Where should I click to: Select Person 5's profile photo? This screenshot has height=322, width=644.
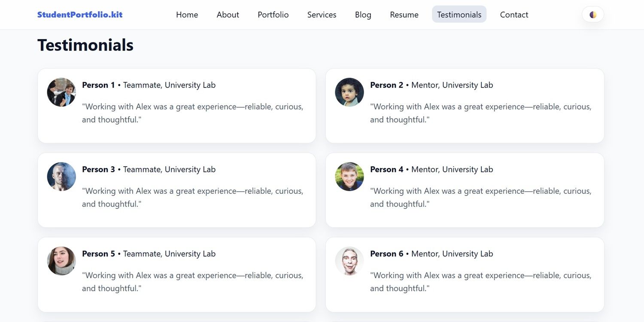click(x=61, y=261)
